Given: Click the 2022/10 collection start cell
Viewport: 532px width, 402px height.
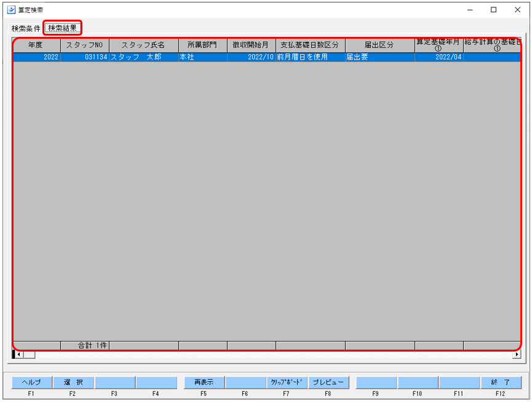Looking at the screenshot, I should [252, 57].
